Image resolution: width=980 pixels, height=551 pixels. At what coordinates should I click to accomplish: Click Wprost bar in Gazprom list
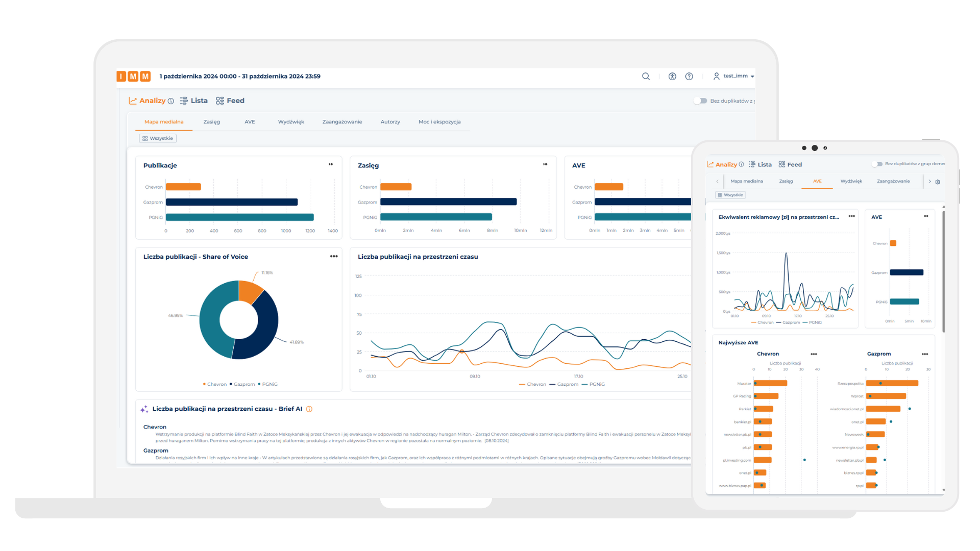(886, 396)
